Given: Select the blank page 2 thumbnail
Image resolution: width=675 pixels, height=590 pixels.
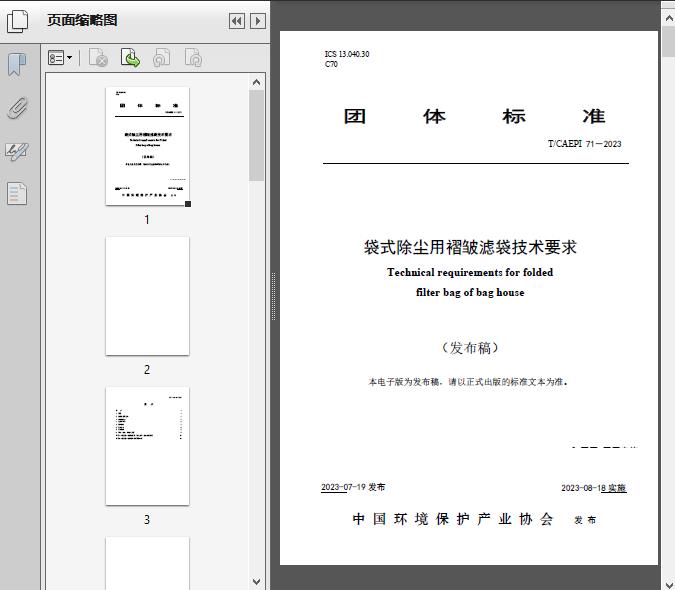Looking at the screenshot, I should pyautogui.click(x=147, y=296).
